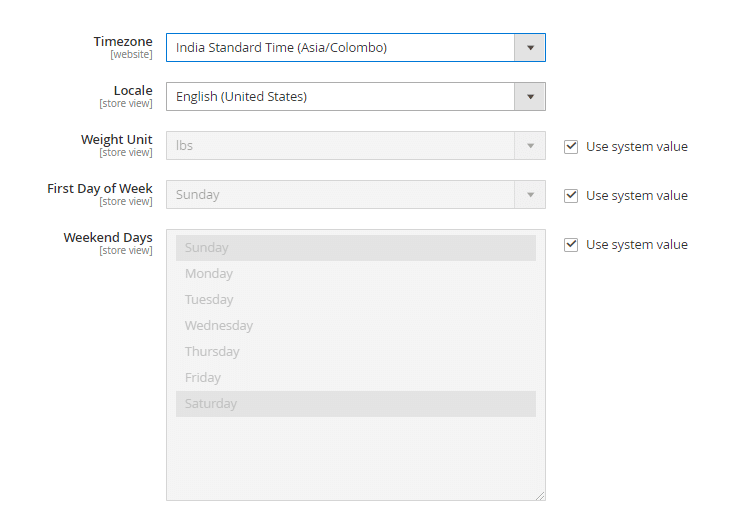The image size is (733, 516).
Task: Click the Timezone field label
Action: [x=123, y=42]
